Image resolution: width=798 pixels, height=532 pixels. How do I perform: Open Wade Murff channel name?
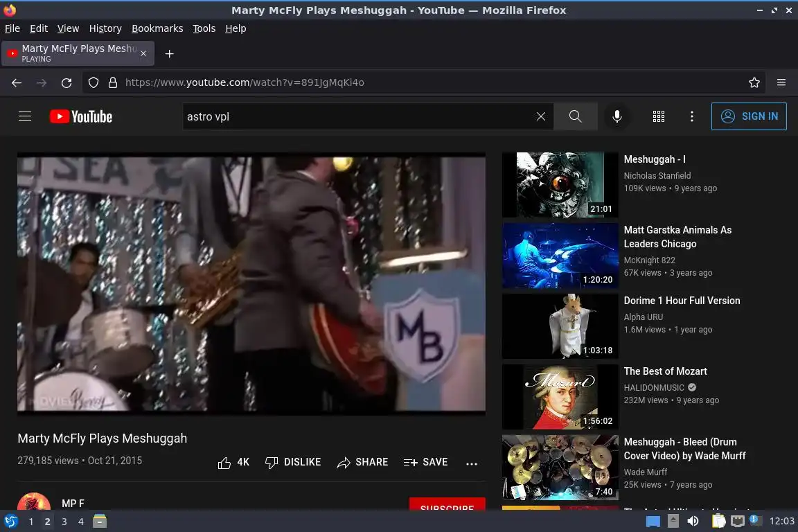click(x=646, y=472)
